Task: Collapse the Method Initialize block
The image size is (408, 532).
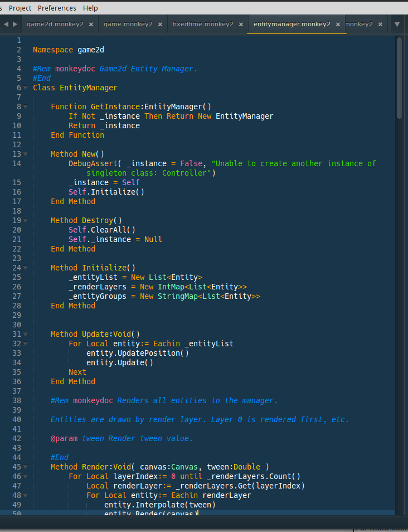Action: tap(26, 268)
